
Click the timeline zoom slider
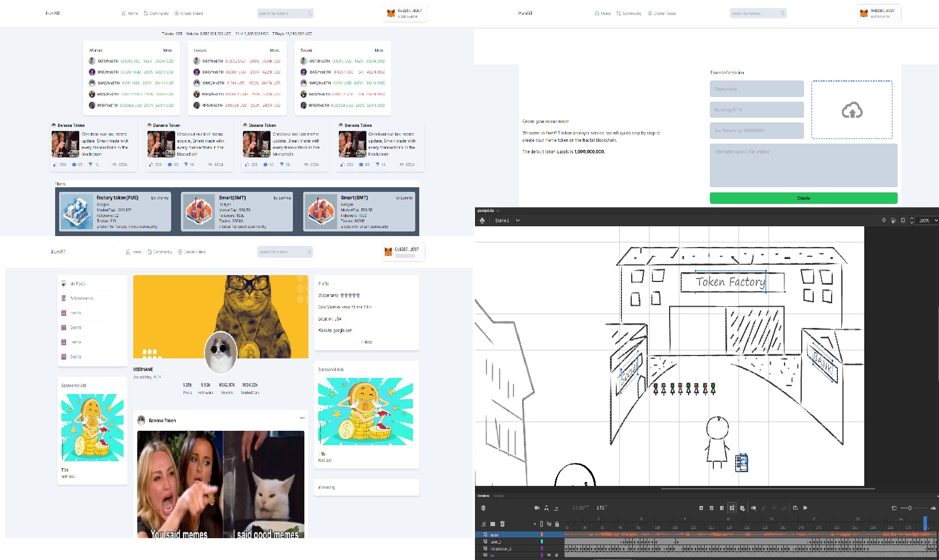point(909,508)
